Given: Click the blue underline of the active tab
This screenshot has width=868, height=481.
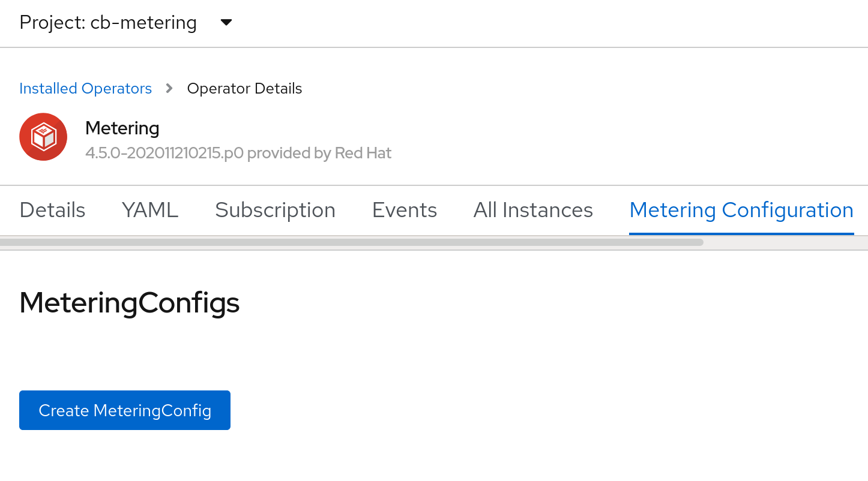Looking at the screenshot, I should [x=741, y=233].
